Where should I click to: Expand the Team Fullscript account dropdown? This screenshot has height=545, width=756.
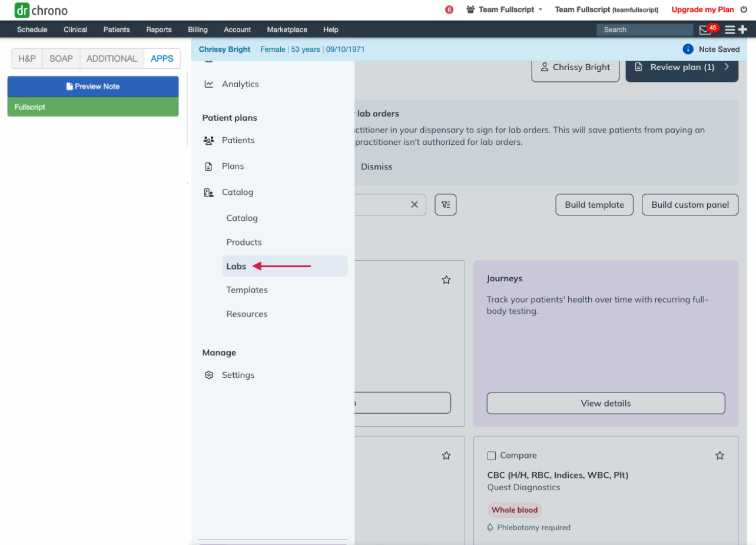coord(503,9)
